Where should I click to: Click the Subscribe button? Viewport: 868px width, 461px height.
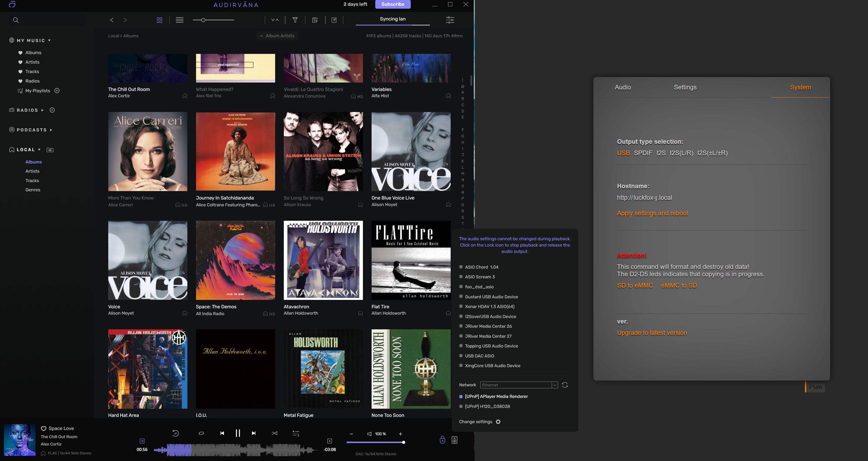pos(393,4)
